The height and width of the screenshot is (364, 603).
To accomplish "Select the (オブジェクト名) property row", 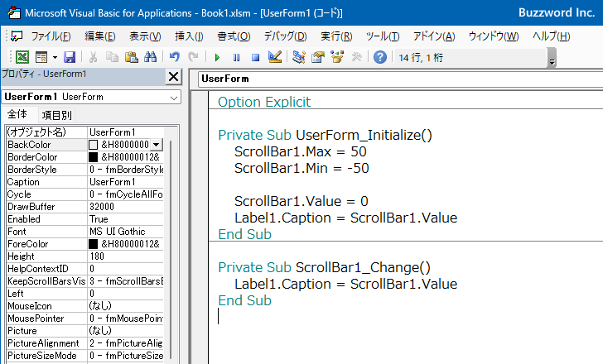I will pyautogui.click(x=84, y=132).
